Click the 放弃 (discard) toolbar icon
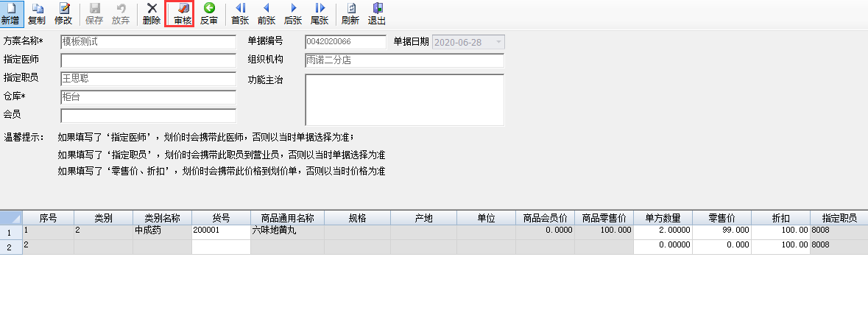This screenshot has width=868, height=310. tap(121, 14)
